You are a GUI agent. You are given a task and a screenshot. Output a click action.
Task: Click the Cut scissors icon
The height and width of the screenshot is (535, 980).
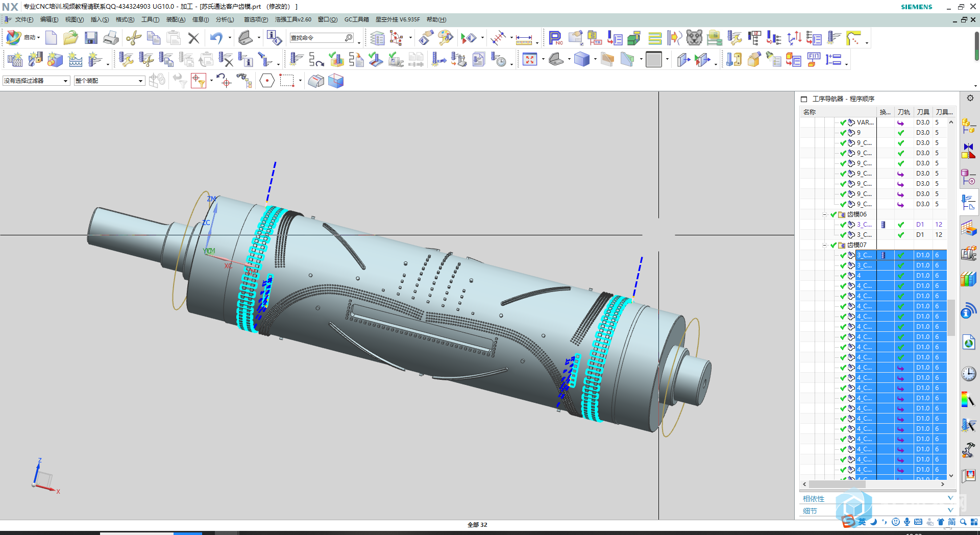[x=134, y=38]
